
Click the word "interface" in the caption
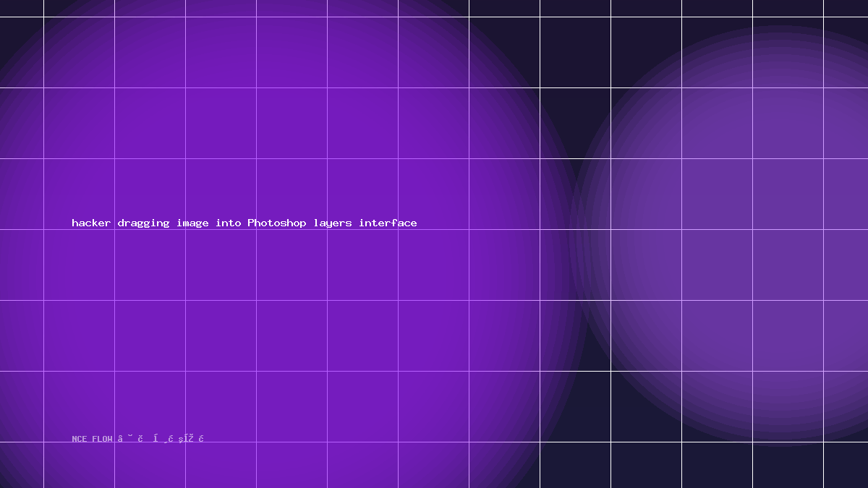[x=388, y=223]
